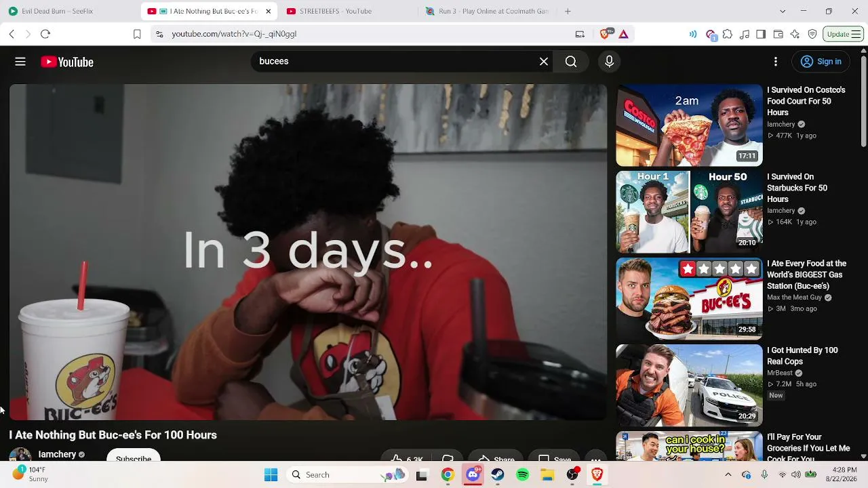Screen dimensions: 868x488
Task: Click the browser back arrow
Action: pos(12,34)
